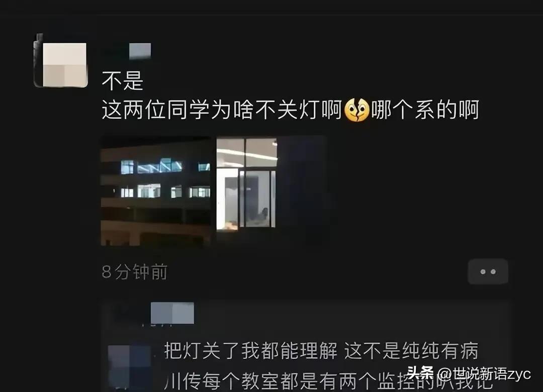Open the two-dot more options button
Image resolution: width=543 pixels, height=392 pixels.
click(488, 272)
